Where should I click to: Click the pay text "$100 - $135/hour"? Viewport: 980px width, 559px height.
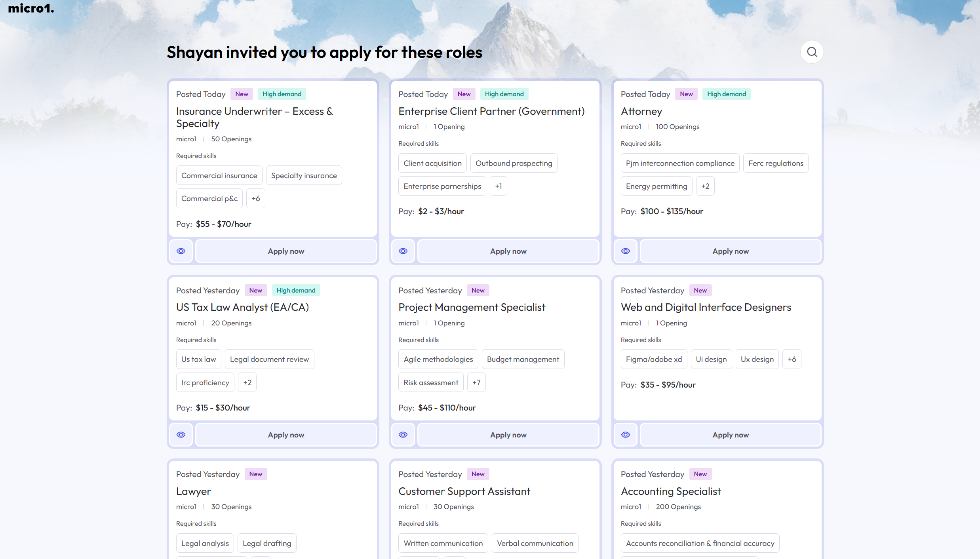[x=672, y=211]
